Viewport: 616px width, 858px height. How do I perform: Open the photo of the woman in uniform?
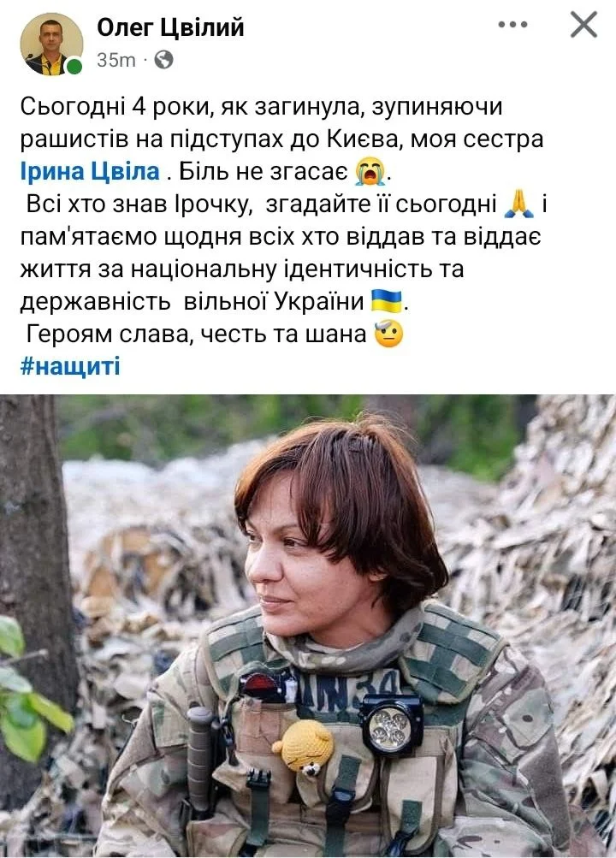click(308, 625)
